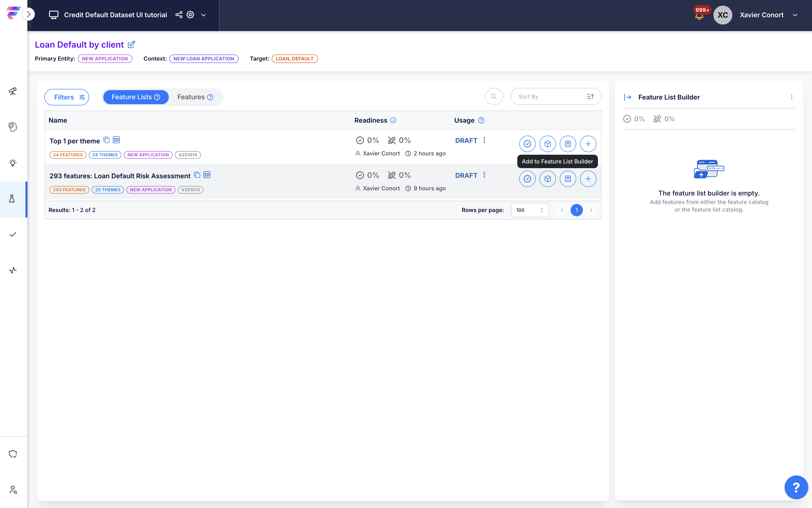The image size is (812, 508).
Task: Copy the name of Top 1 per theme
Action: (107, 140)
